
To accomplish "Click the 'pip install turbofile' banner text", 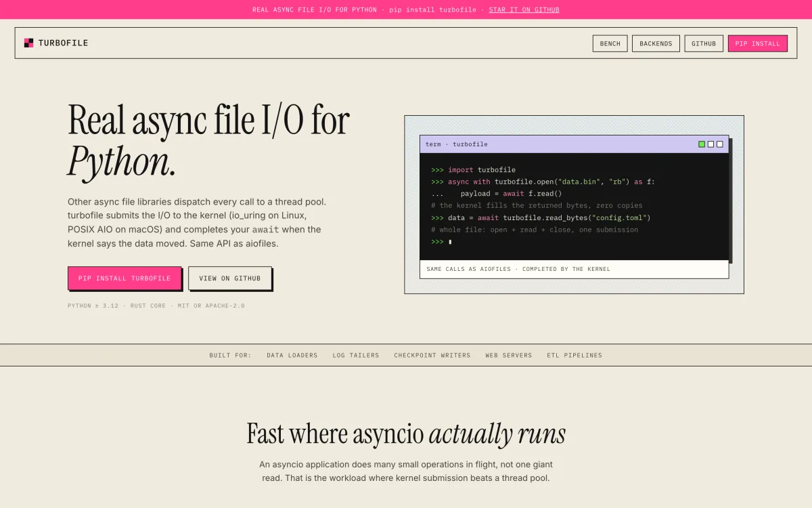I will pyautogui.click(x=432, y=9).
